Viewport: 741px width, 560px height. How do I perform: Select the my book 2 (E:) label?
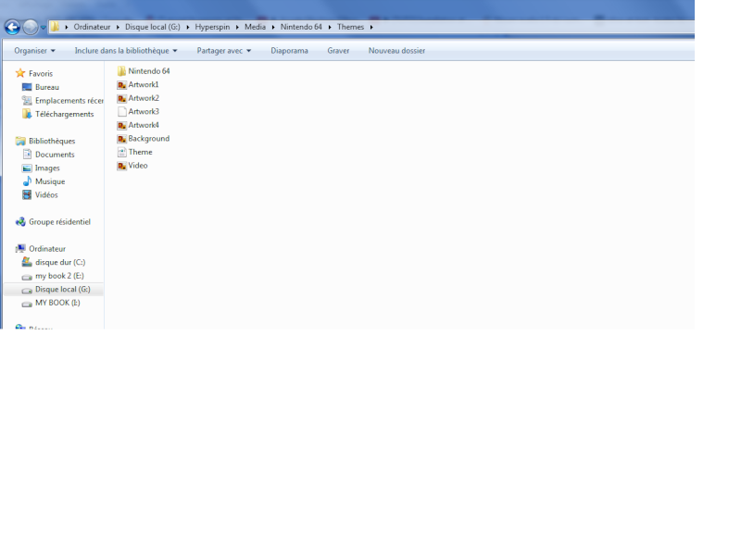point(59,275)
